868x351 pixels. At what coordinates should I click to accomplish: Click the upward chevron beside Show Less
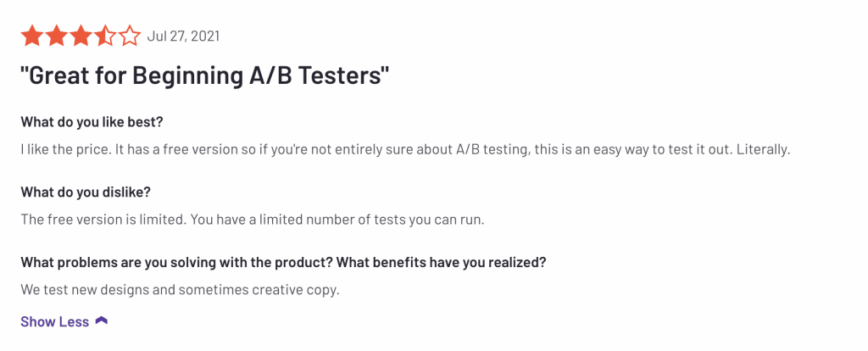[102, 321]
